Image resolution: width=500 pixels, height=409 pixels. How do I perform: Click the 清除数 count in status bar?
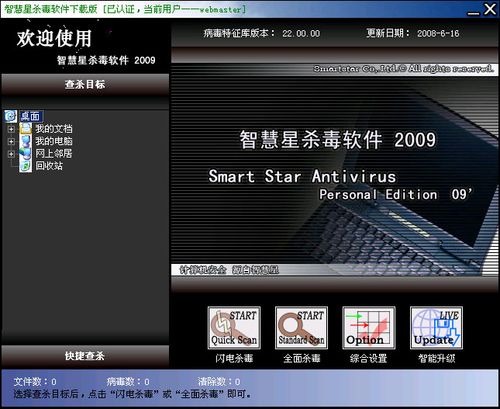click(219, 382)
